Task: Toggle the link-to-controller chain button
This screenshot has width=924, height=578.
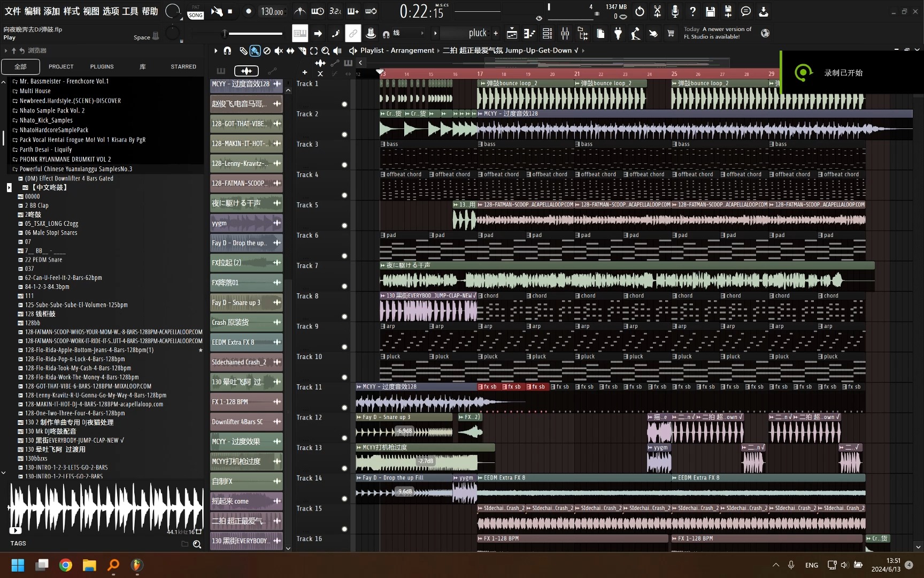Action: pyautogui.click(x=353, y=34)
